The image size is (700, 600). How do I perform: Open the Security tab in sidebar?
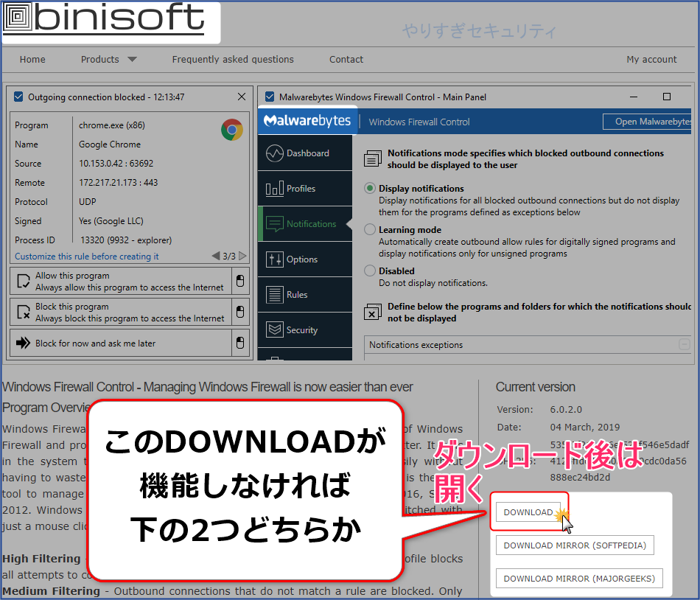[305, 330]
